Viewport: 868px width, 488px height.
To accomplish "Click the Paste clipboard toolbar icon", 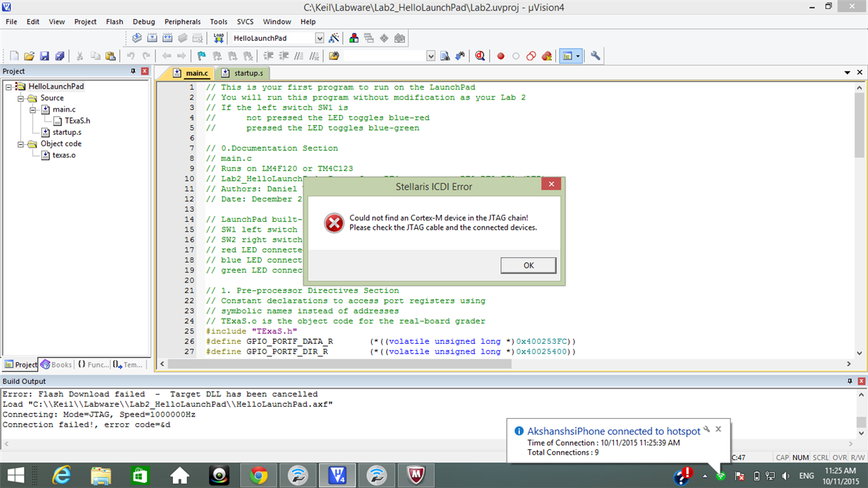I will tap(110, 56).
